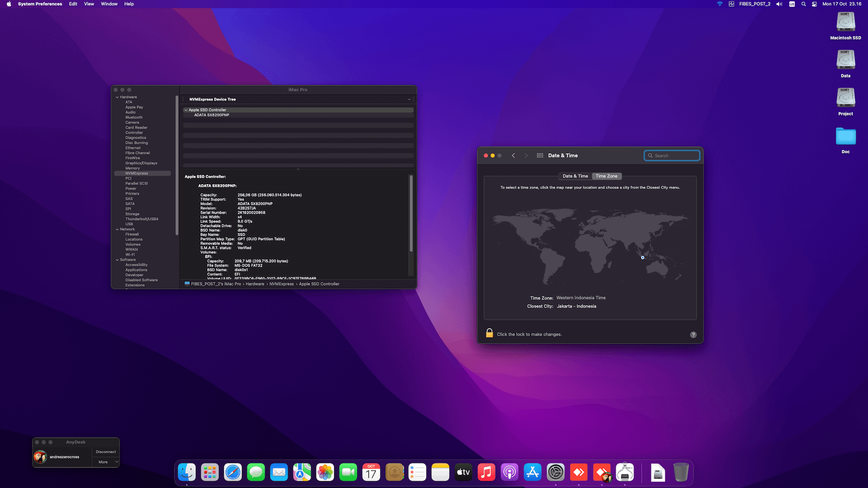Click the world map time zone location
The height and width of the screenshot is (488, 868).
(642, 258)
